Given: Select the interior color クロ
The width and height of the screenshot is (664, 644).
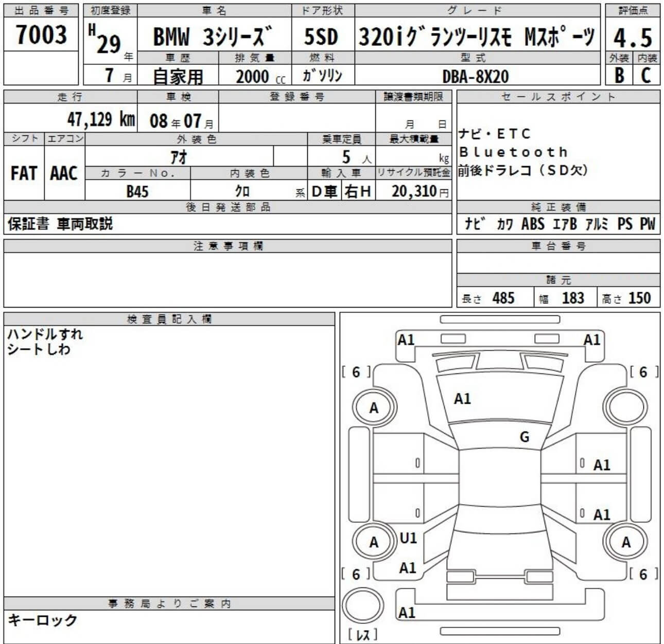Looking at the screenshot, I should tap(241, 191).
